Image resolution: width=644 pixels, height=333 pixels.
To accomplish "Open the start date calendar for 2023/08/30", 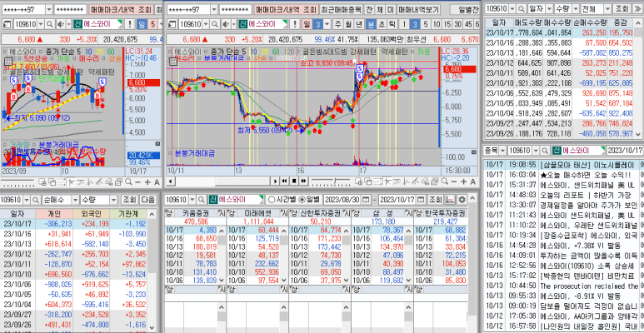I will point(366,200).
